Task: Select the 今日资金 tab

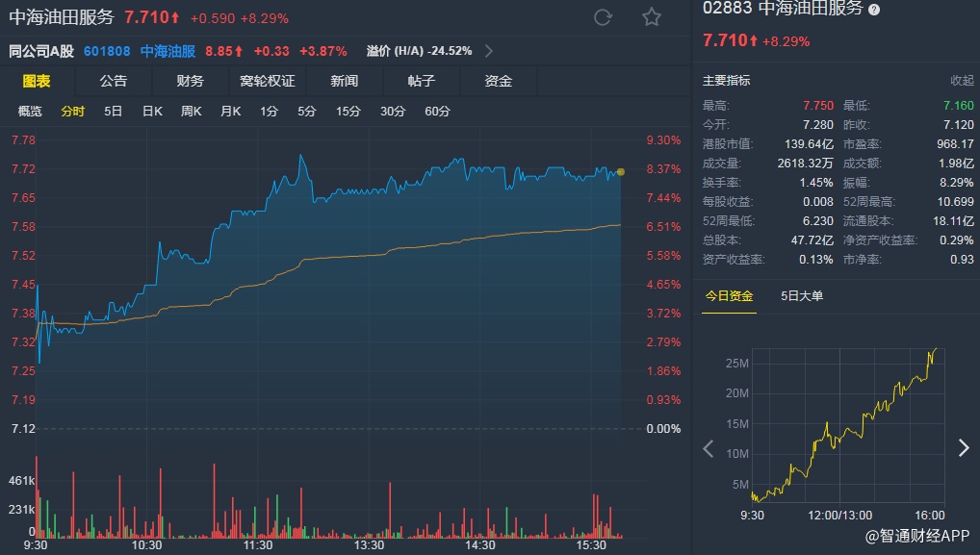Action: [x=729, y=296]
